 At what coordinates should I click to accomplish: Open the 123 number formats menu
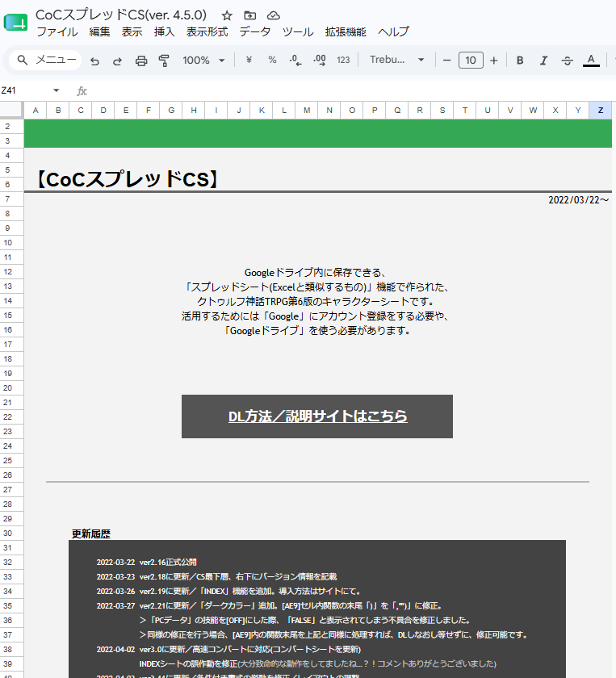point(343,60)
